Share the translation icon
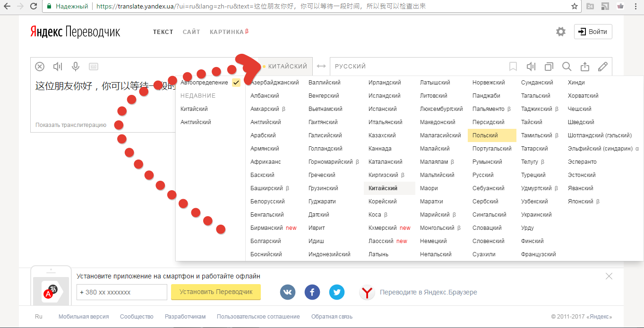Viewport: 644px width, 328px height. click(585, 67)
